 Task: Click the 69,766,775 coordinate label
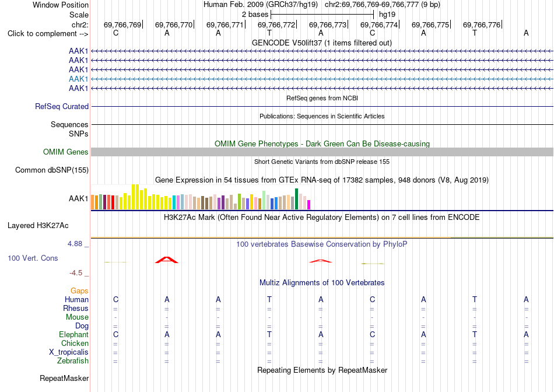(x=430, y=24)
